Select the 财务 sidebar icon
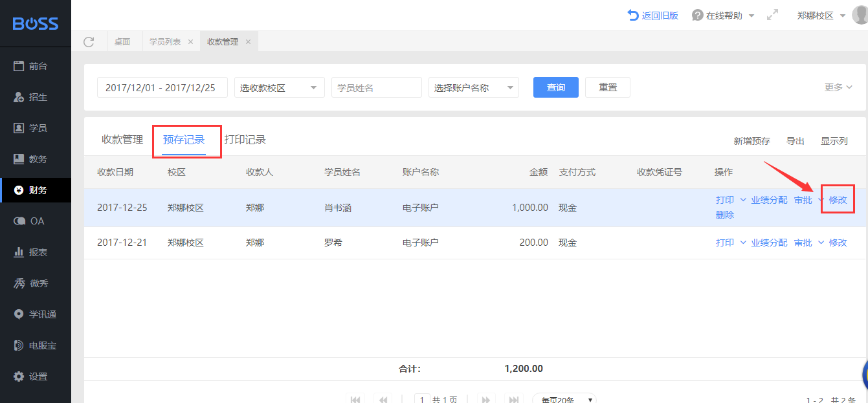Screen dimensions: 868x403 click(19, 190)
